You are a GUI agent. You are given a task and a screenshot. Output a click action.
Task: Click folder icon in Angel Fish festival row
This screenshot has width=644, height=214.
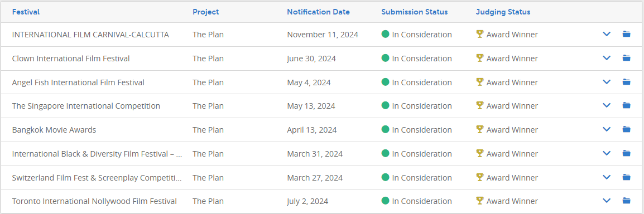[x=626, y=81]
